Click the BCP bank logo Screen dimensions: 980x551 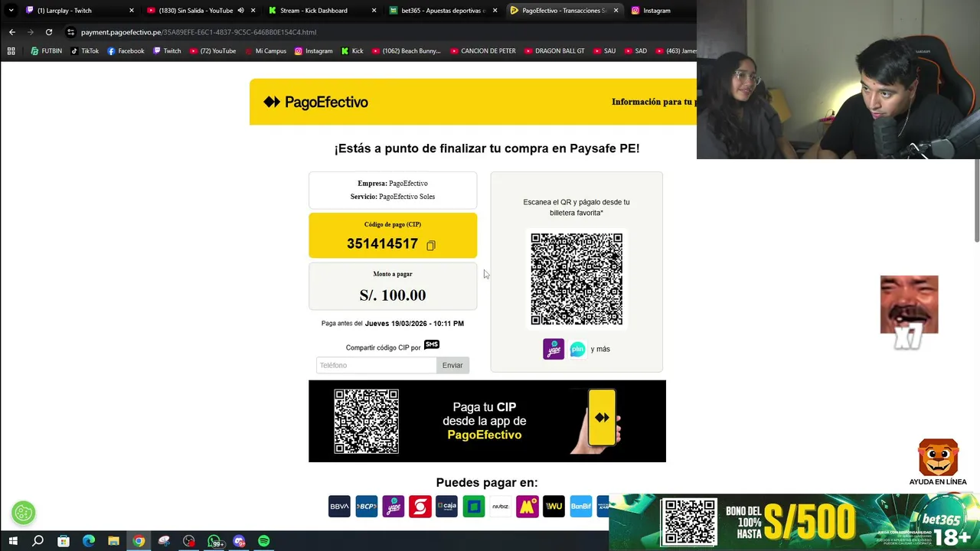(366, 507)
